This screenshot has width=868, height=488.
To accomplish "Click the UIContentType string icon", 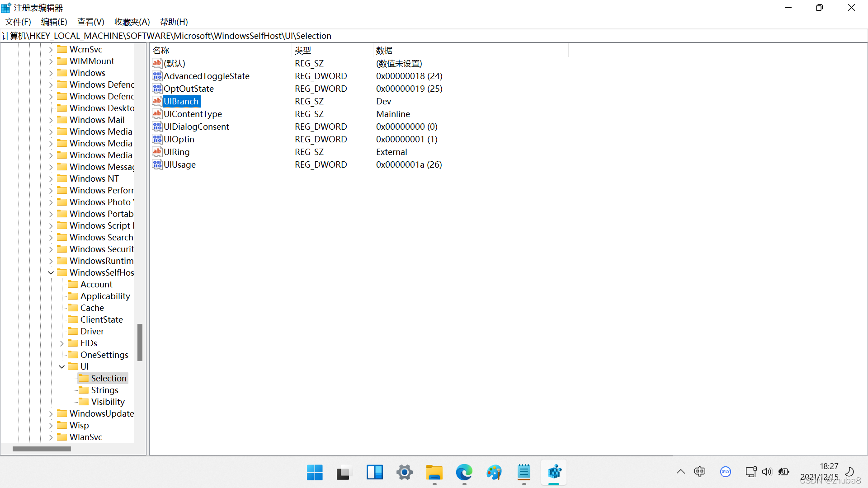I will [157, 114].
